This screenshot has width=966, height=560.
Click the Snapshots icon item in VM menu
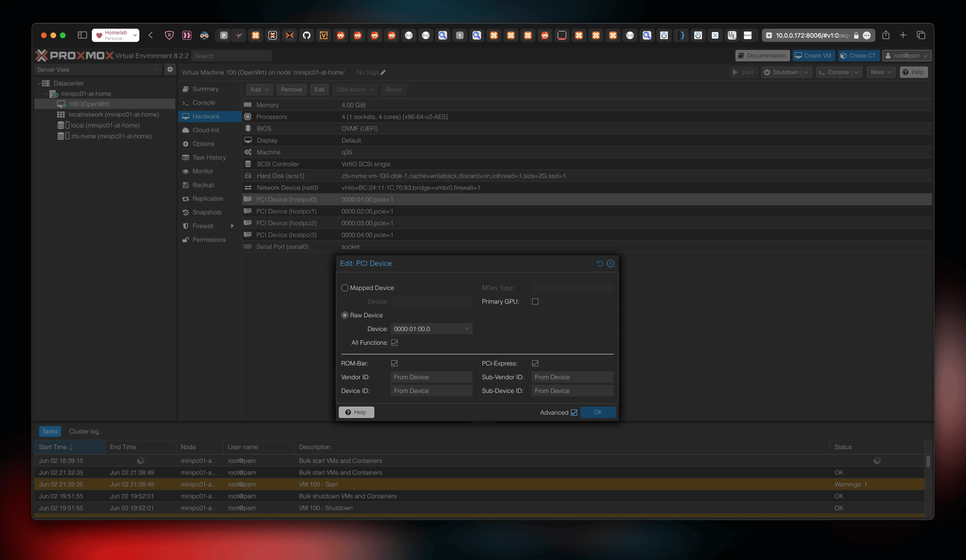[x=186, y=212]
